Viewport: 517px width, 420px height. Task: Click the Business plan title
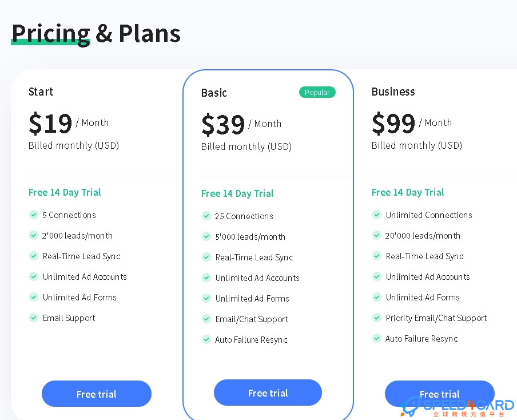[x=393, y=92]
